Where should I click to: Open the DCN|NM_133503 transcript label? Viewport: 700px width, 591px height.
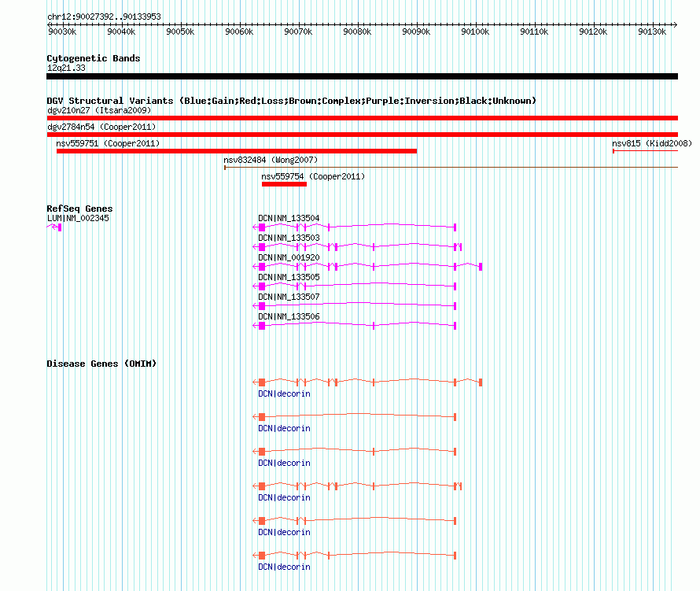(x=289, y=238)
